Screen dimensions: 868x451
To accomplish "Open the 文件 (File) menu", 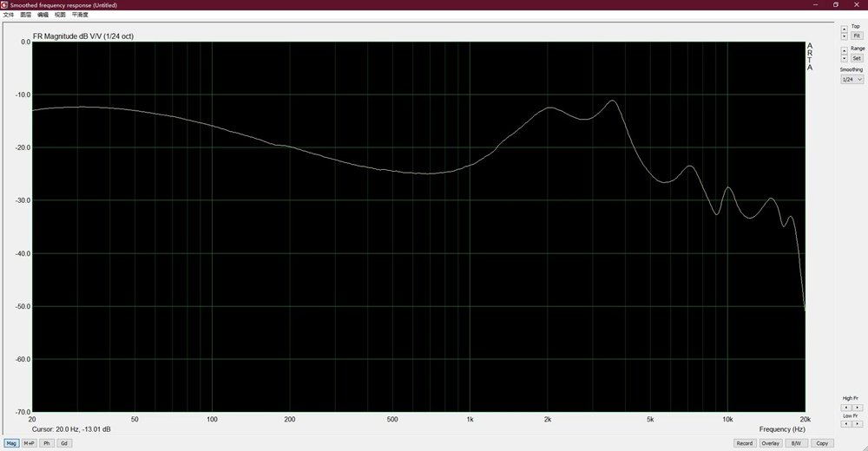I will (9, 15).
